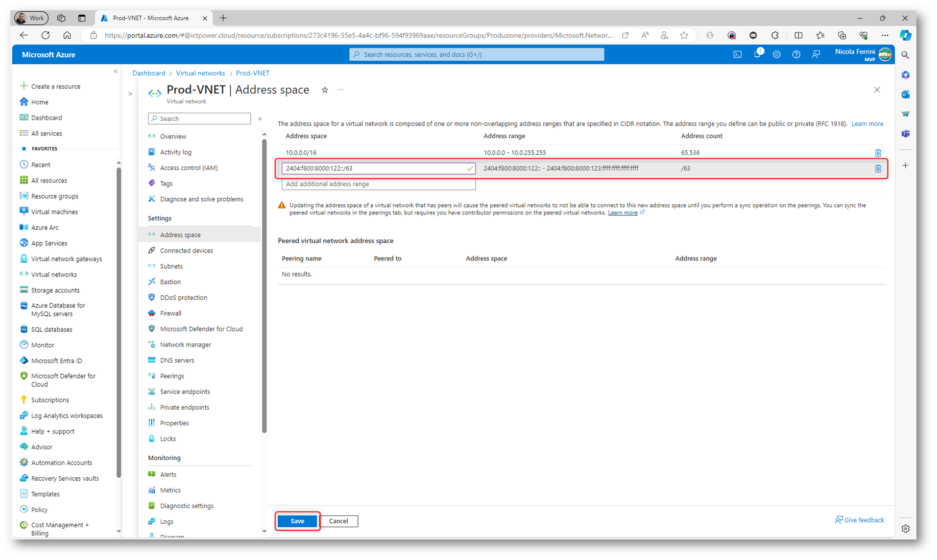
Task: Open Edge sidebar search icon
Action: 905,55
